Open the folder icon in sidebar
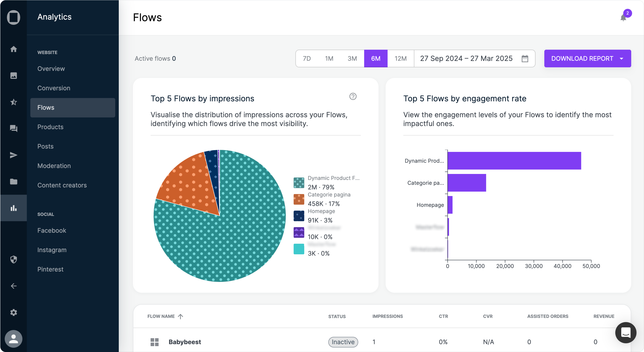Image resolution: width=644 pixels, height=352 pixels. (x=14, y=182)
